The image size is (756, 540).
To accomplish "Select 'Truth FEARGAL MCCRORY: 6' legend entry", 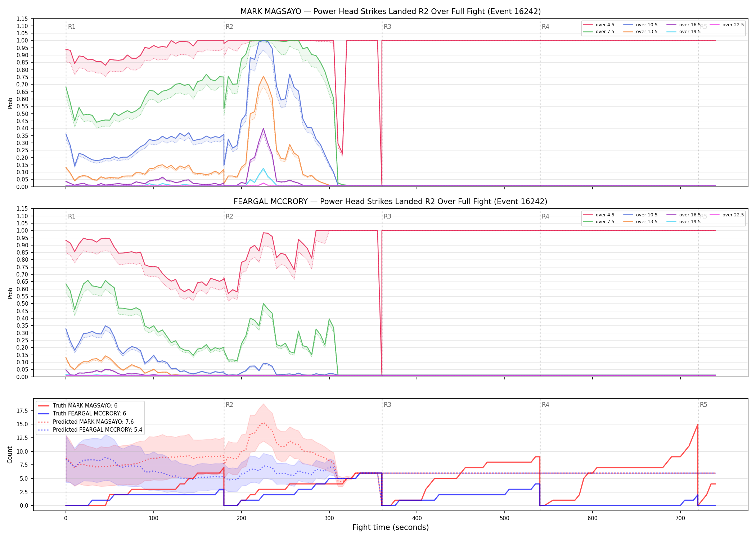I will point(82,414).
